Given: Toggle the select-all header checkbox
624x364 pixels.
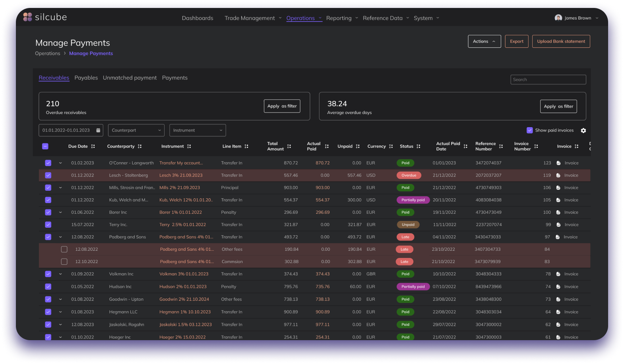Looking at the screenshot, I should point(45,146).
